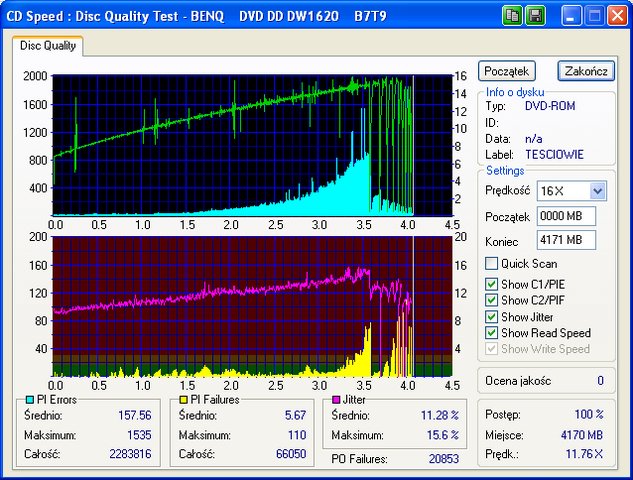Click the Data value n/a
This screenshot has width=633, height=480.
pos(534,139)
